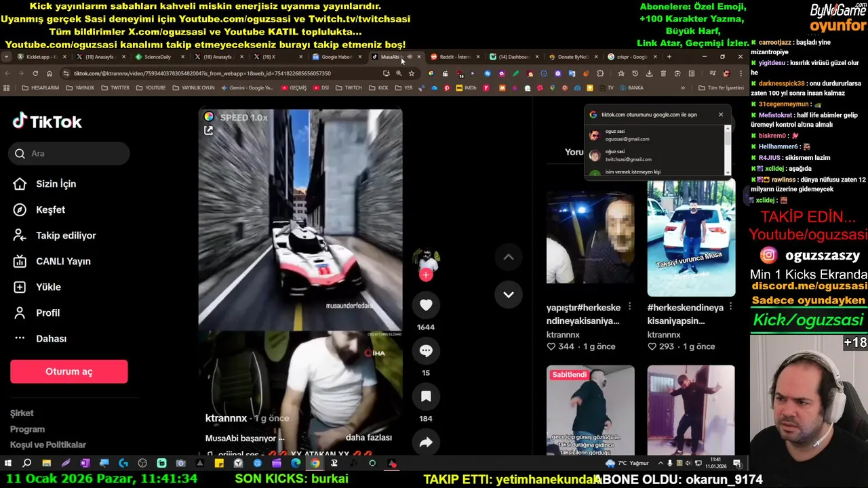Screen dimensions: 868x488
Task: Switch to Google Haberler browser tab
Action: [337, 57]
